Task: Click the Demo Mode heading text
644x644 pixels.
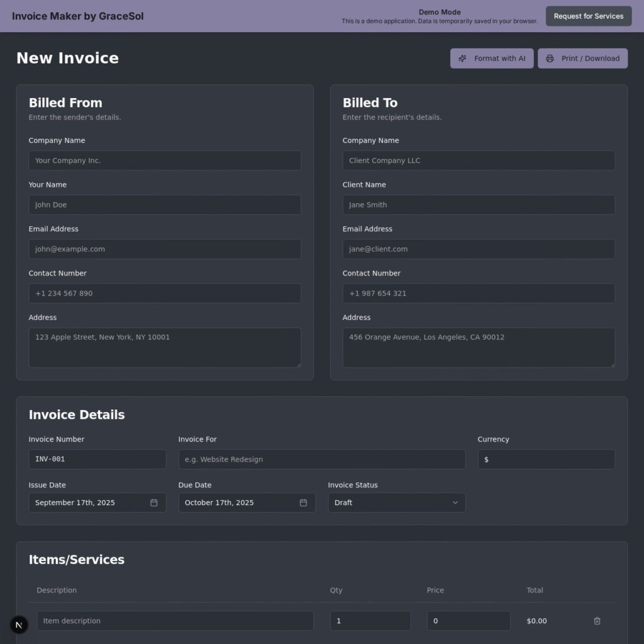Action: pos(440,13)
